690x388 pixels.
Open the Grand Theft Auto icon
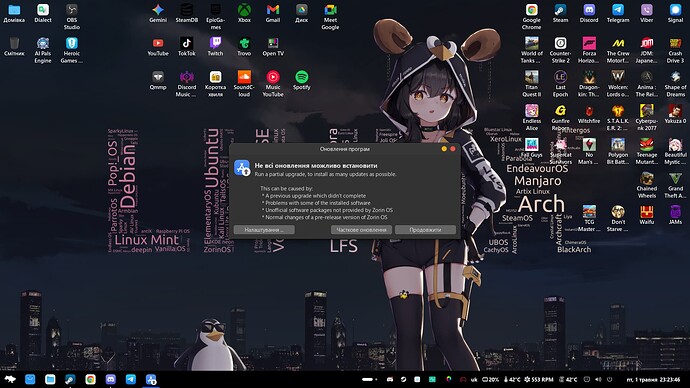coord(675,185)
